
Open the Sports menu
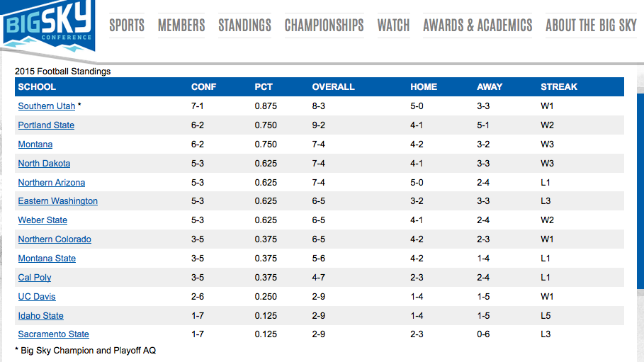127,26
